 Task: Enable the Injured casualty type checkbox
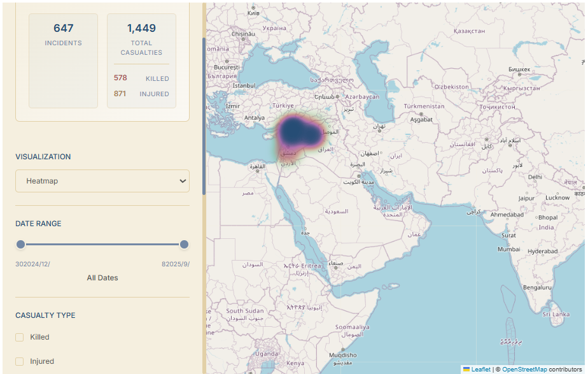point(20,361)
